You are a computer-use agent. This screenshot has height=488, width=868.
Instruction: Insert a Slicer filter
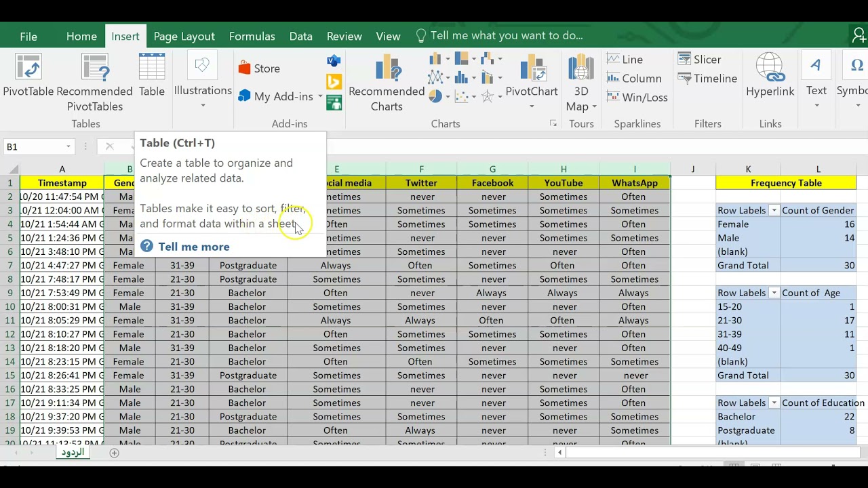pos(699,60)
